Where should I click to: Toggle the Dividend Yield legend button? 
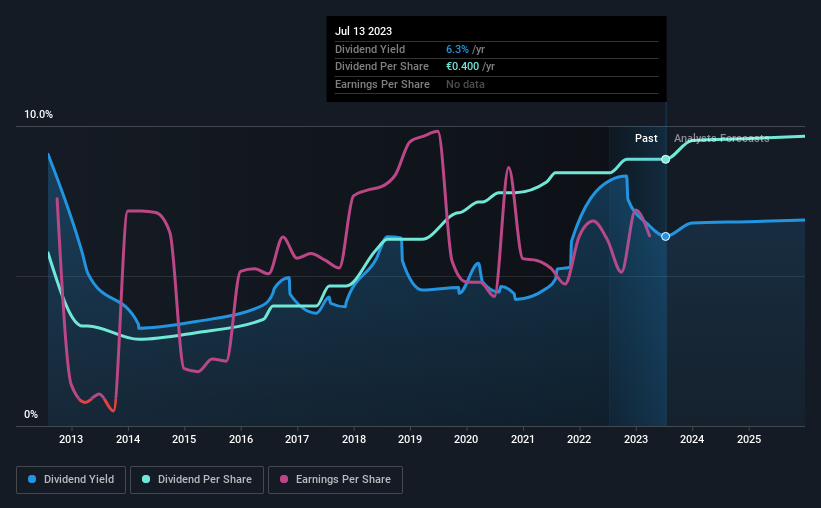(x=71, y=480)
